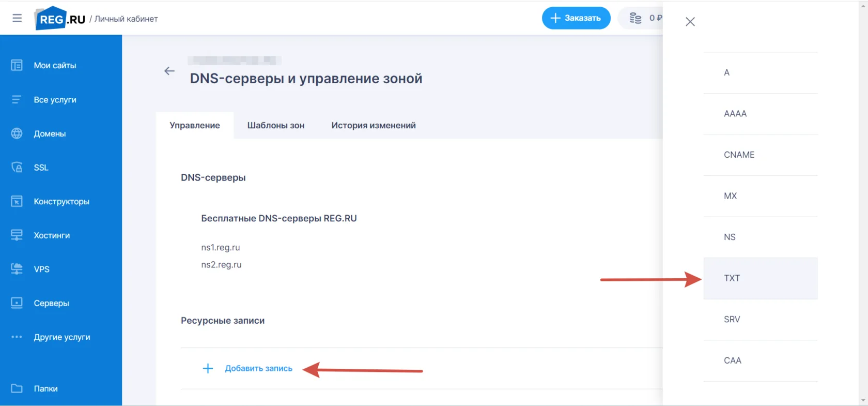The width and height of the screenshot is (868, 406).
Task: Click the balance coins icon
Action: tap(636, 18)
